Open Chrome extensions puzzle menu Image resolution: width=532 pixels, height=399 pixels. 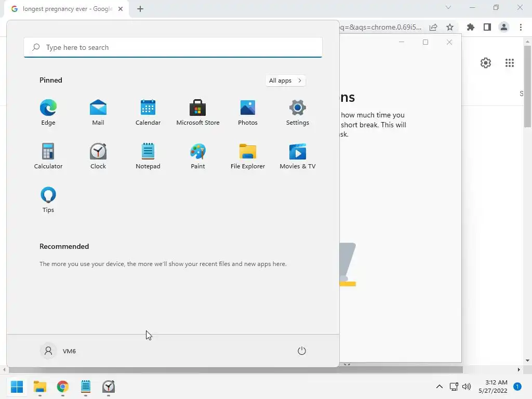coord(471,27)
